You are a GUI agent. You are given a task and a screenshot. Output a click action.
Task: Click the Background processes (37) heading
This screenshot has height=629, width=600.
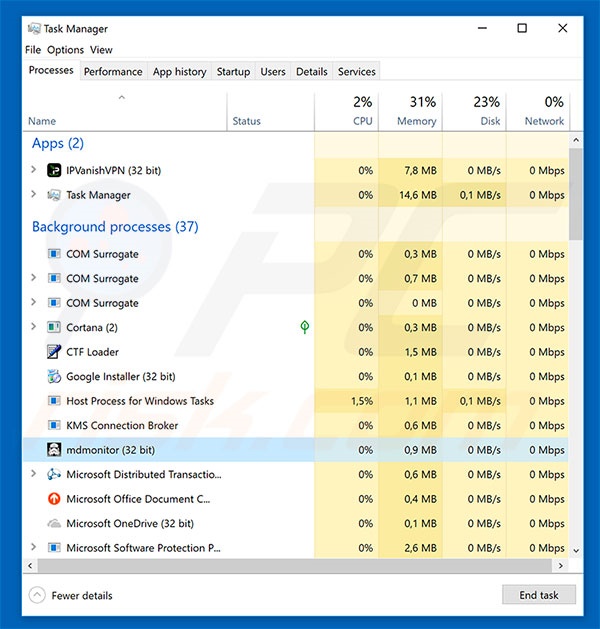point(115,227)
